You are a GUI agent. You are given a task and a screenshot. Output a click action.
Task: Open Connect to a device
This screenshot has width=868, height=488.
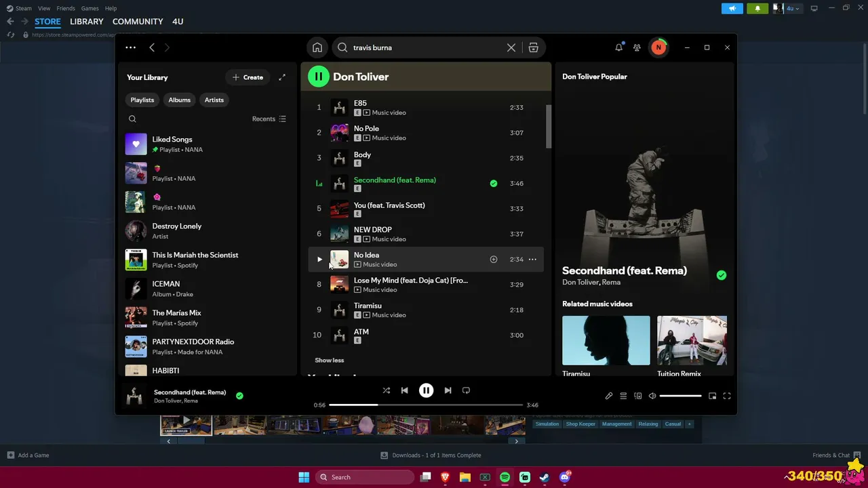tap(638, 396)
